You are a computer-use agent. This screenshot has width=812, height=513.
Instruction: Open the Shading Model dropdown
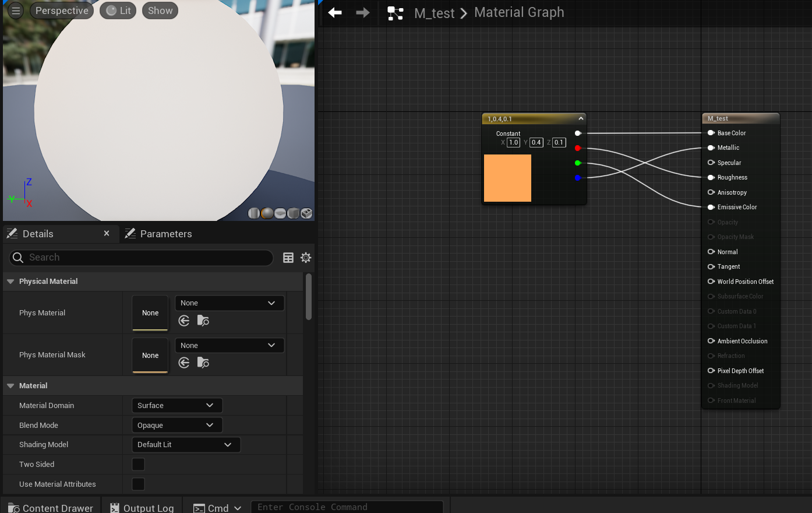point(185,445)
